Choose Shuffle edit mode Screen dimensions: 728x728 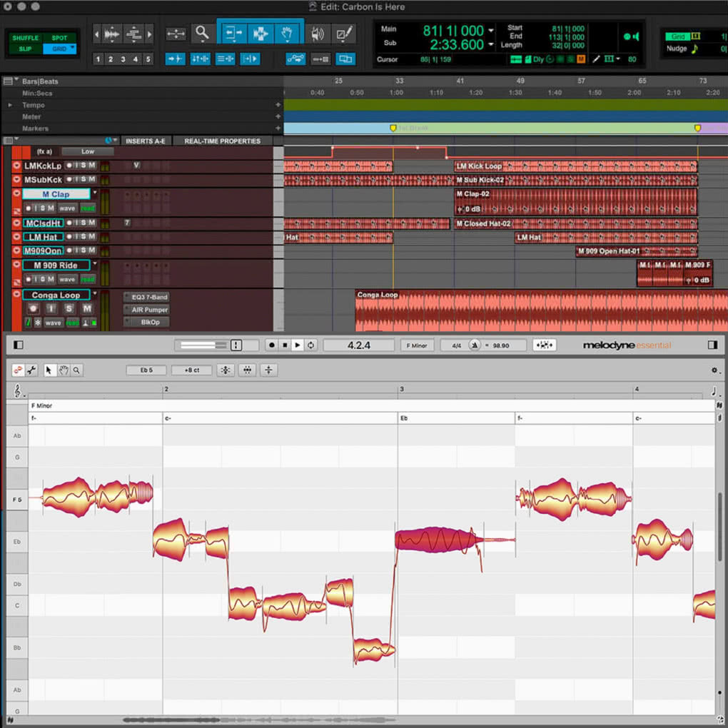(x=25, y=38)
